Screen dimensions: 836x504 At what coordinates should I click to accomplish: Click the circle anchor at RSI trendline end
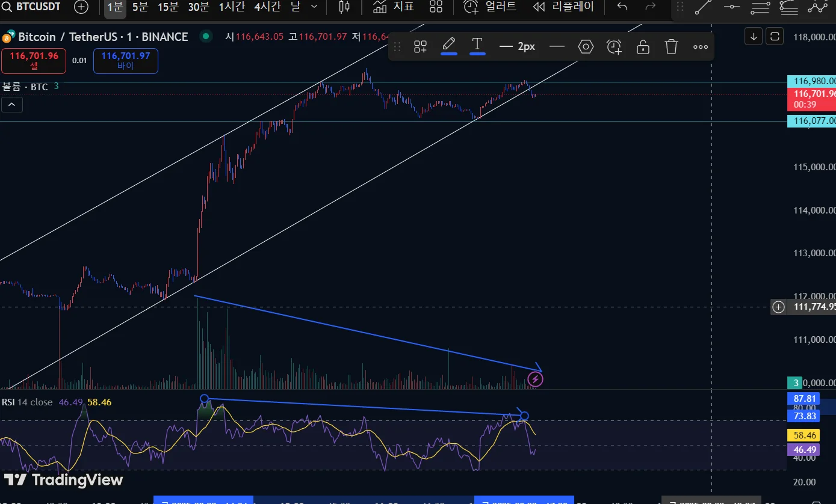coord(524,416)
